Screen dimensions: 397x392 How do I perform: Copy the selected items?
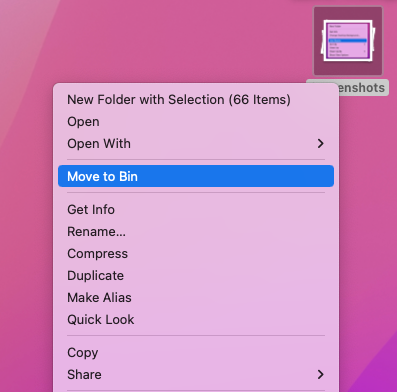[x=196, y=353]
